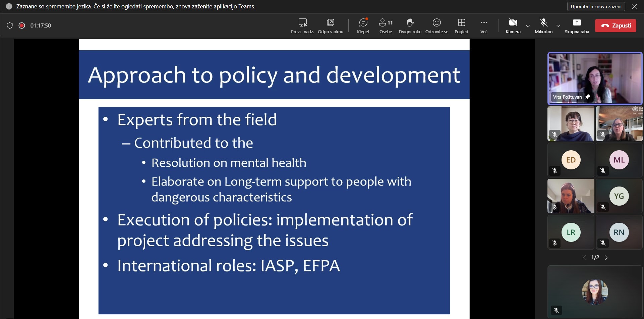Select the woman with headset video tile
This screenshot has width=644, height=319.
tap(571, 196)
